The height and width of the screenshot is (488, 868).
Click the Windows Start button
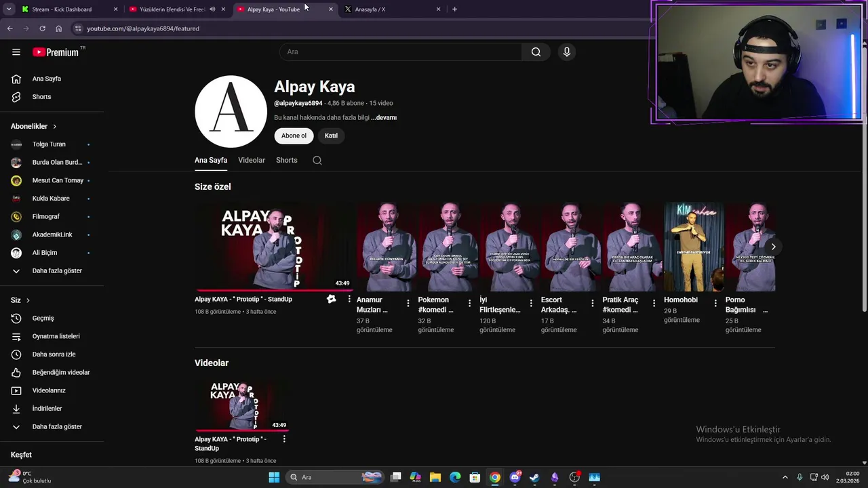click(x=274, y=477)
